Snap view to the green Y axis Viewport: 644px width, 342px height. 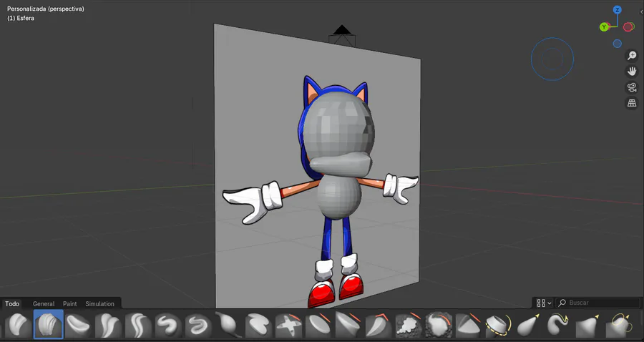pos(604,27)
